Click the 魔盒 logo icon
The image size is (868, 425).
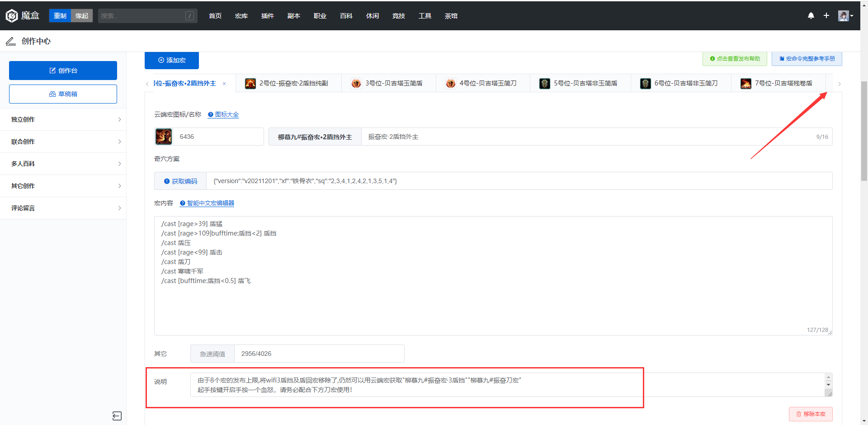pos(12,15)
